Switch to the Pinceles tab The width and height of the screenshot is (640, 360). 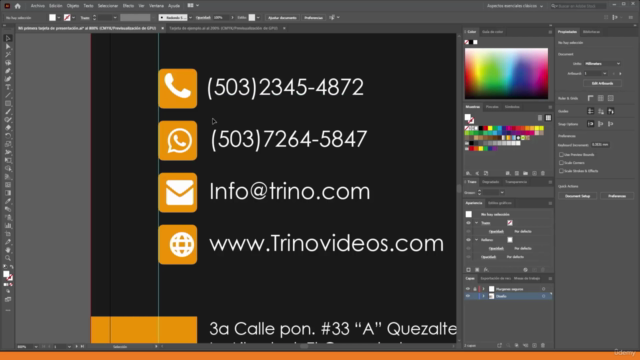492,107
